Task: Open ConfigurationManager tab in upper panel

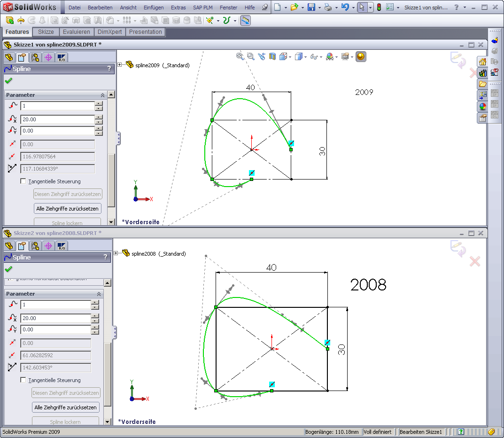Action: pyautogui.click(x=35, y=57)
